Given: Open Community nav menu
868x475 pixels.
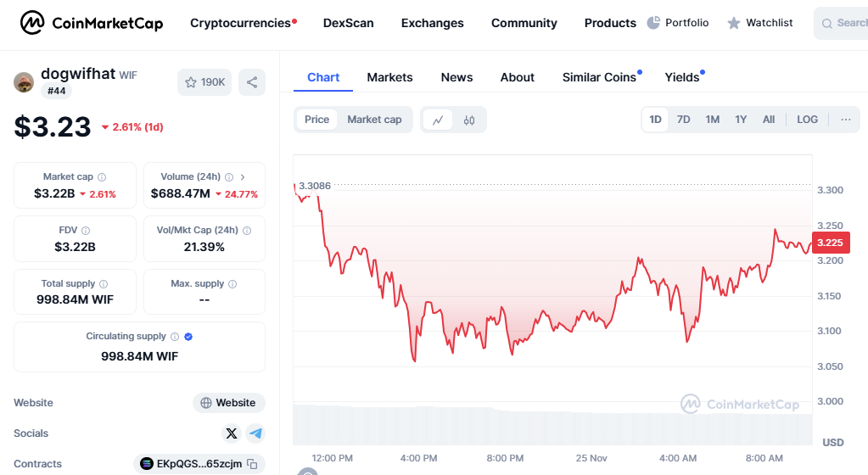Looking at the screenshot, I should [x=524, y=23].
